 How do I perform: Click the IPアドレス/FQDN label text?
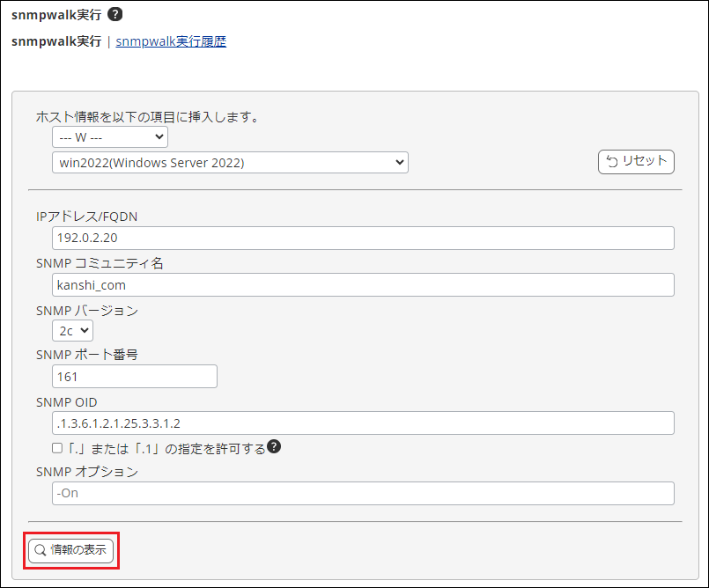point(86,217)
